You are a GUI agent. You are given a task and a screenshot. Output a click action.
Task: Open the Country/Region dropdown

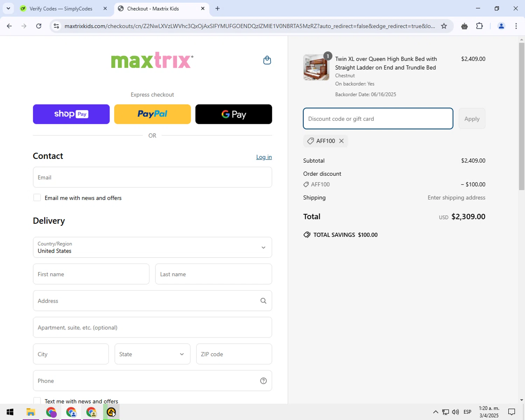point(152,247)
